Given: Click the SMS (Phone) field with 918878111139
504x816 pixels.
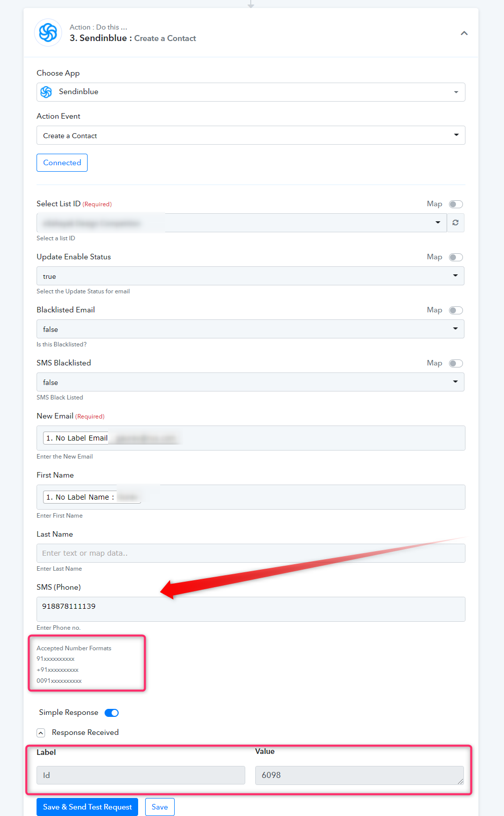Looking at the screenshot, I should pos(251,609).
